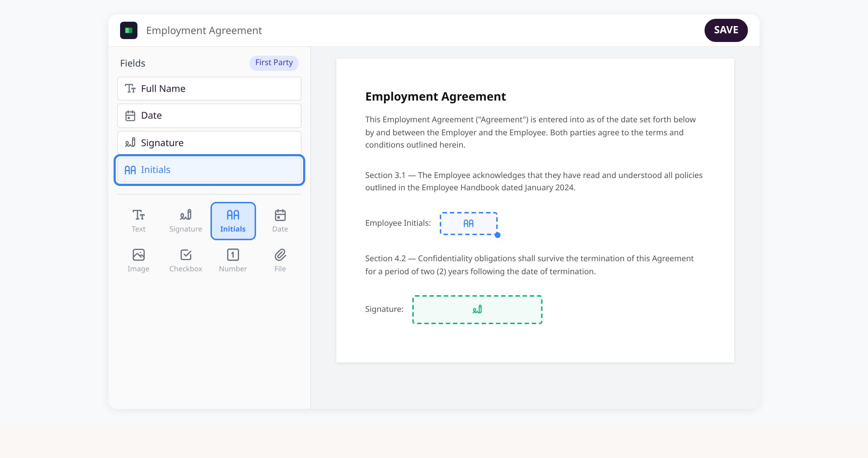
Task: Select the Image field type tool
Action: 139,261
